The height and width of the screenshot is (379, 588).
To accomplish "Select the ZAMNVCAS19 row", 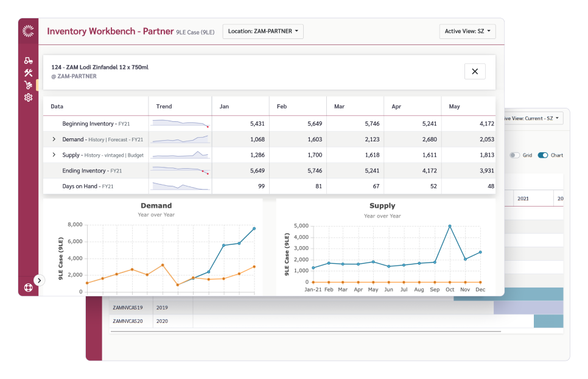I will [x=128, y=308].
